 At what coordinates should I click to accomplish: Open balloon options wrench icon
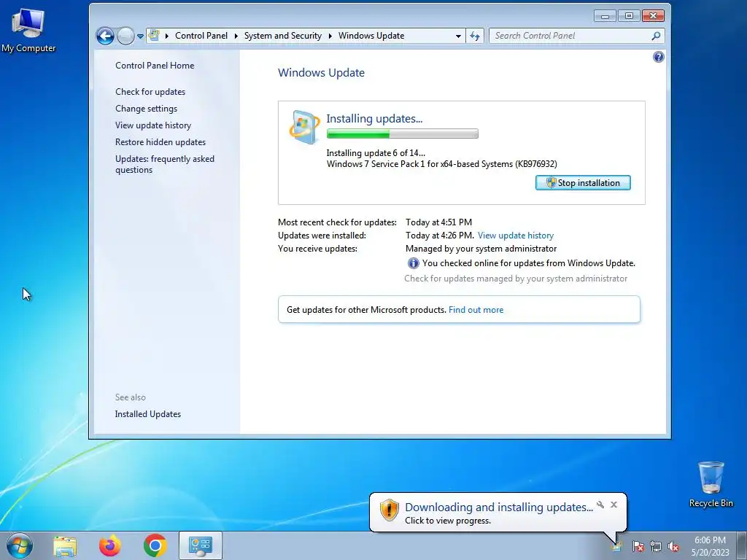pos(601,505)
